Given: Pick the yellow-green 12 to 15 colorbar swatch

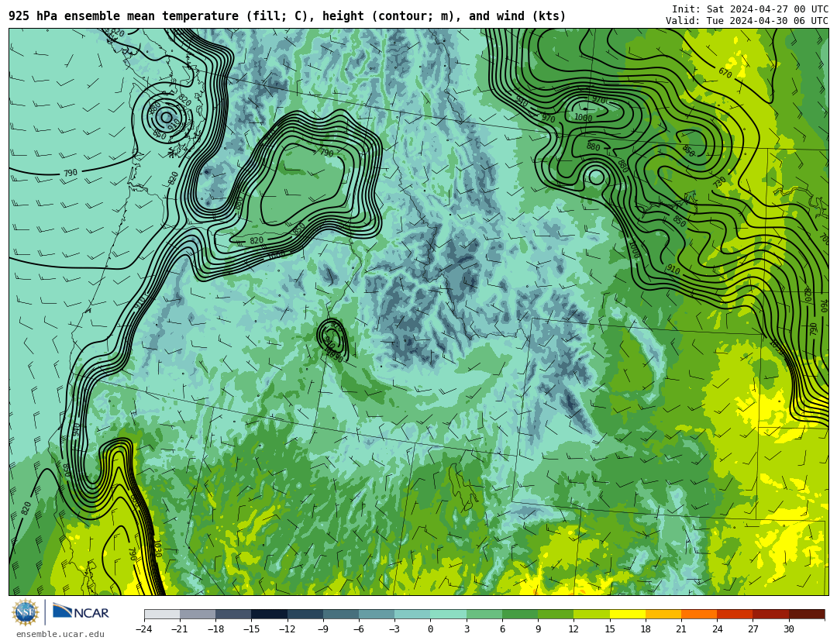Looking at the screenshot, I should tap(591, 614).
